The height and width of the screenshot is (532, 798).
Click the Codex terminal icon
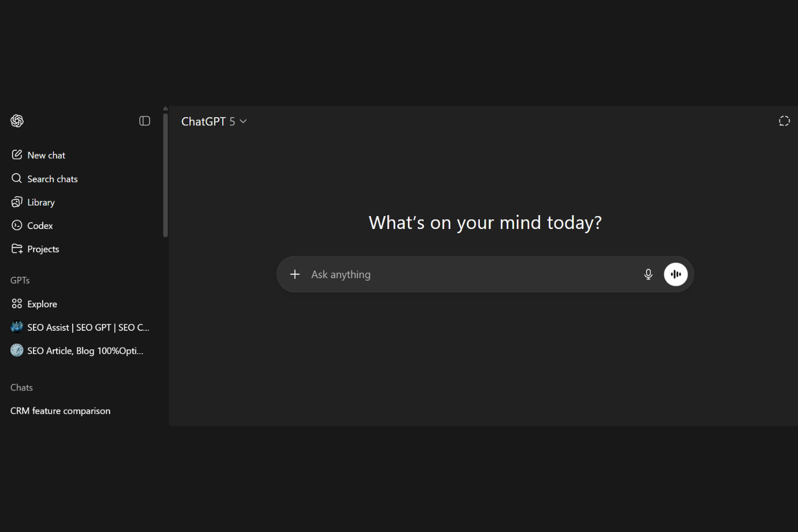(x=17, y=225)
